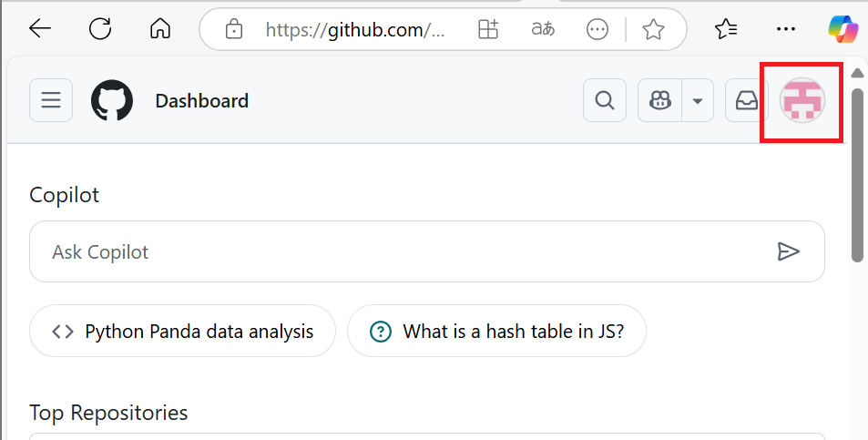Image resolution: width=868 pixels, height=440 pixels.
Task: View site information lock icon
Action: (234, 29)
